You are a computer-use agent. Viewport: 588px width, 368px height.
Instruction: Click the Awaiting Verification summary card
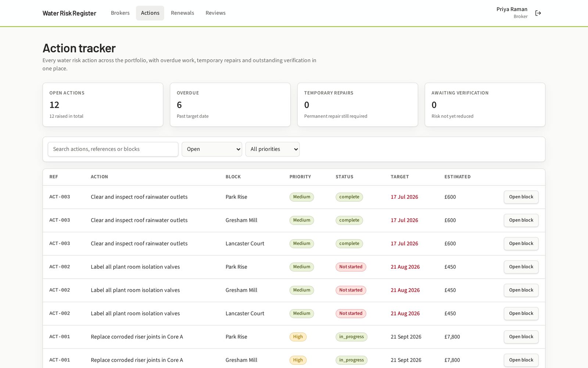click(485, 105)
